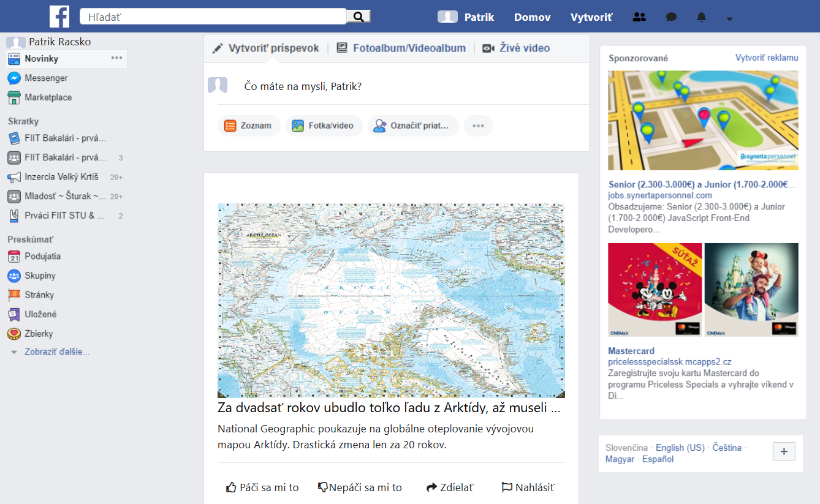Open Patrik Racsko profile in sidebar
This screenshot has height=504, width=820.
coord(60,42)
